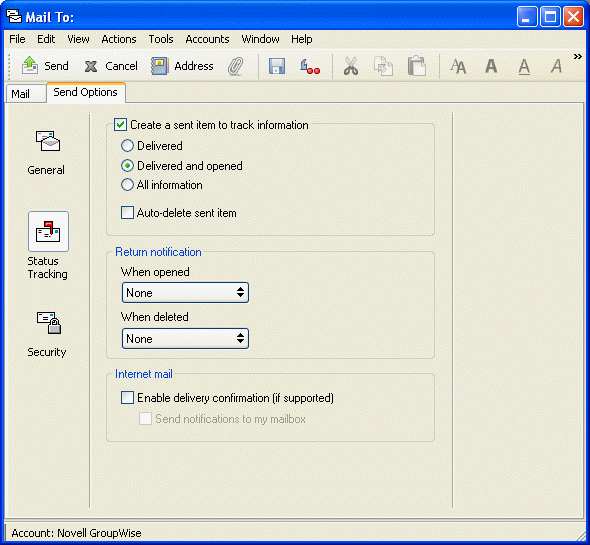
Task: Select Delivered and opened radio button
Action: click(127, 166)
